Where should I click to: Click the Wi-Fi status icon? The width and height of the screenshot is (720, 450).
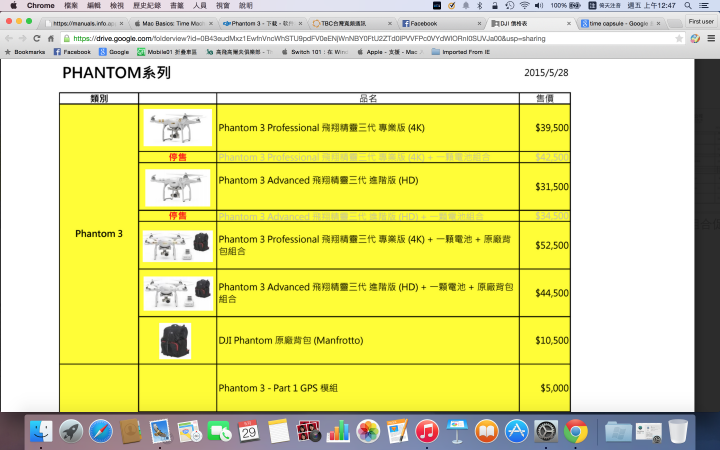point(524,6)
